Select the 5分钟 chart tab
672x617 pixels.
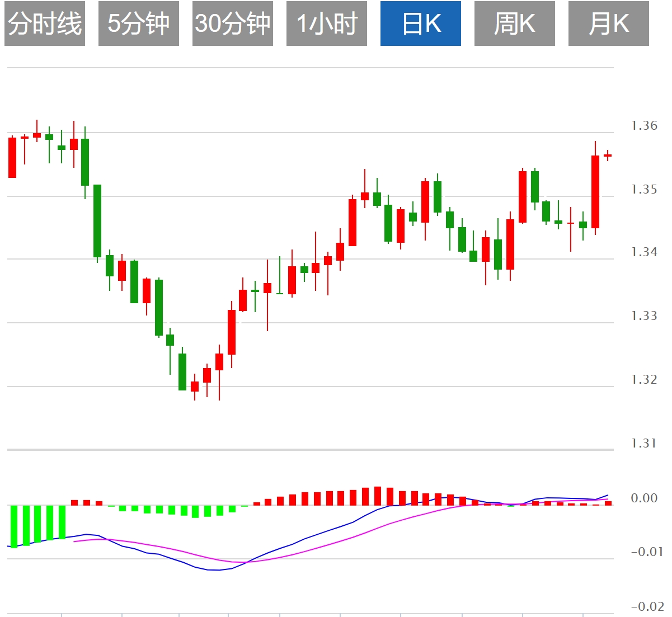click(139, 23)
